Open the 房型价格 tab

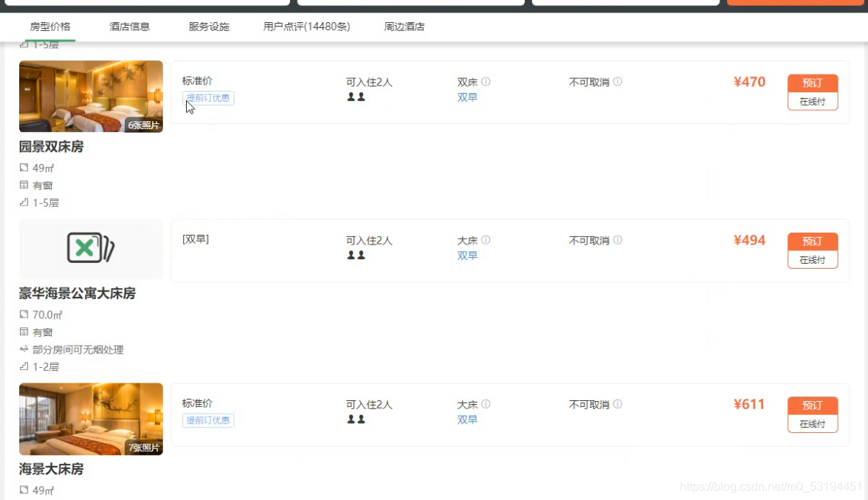50,27
